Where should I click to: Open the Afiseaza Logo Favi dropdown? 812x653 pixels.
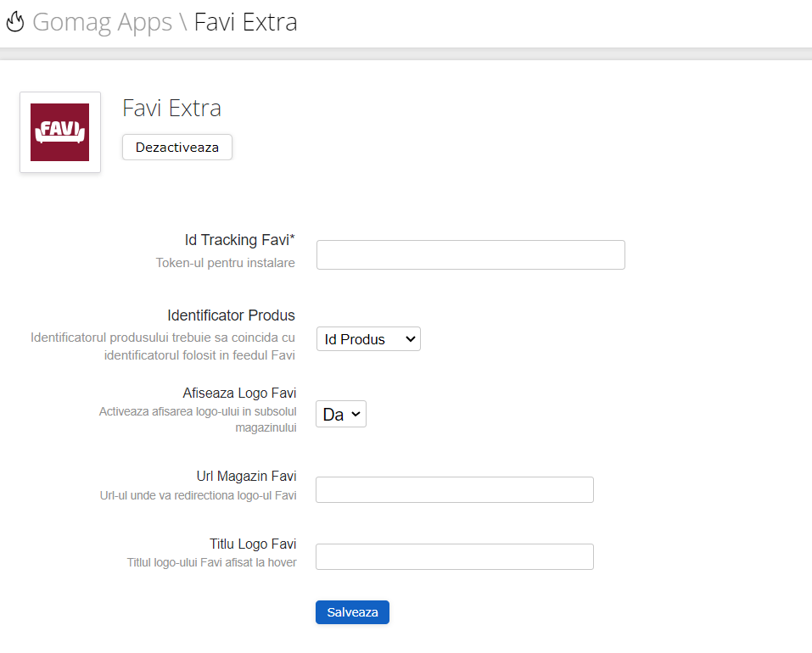340,414
